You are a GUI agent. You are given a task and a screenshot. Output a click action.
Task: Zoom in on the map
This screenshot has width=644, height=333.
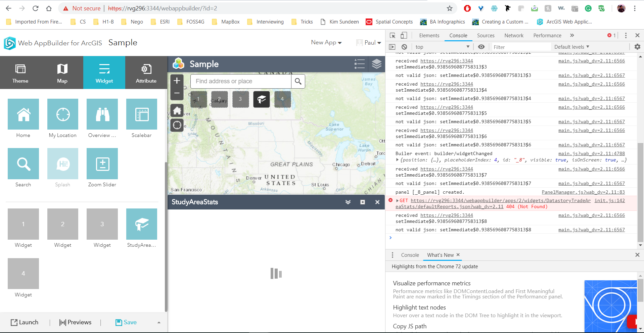point(177,81)
